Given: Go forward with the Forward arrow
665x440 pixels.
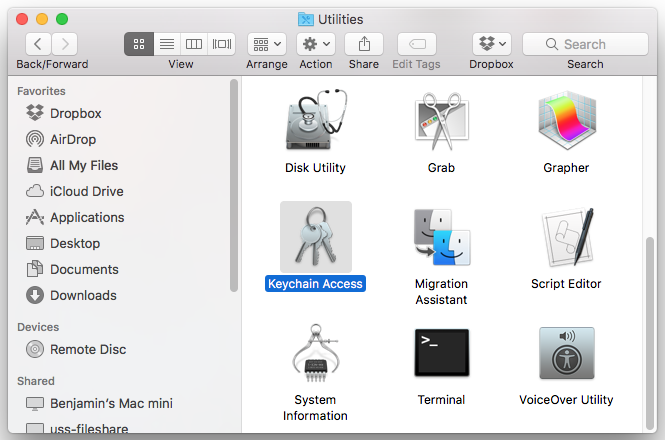Looking at the screenshot, I should click(x=64, y=44).
